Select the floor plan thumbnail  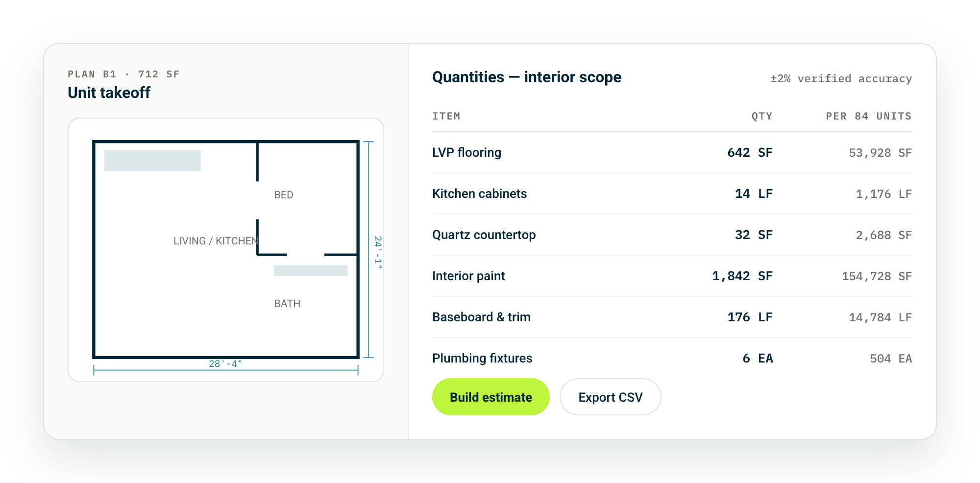(x=226, y=250)
